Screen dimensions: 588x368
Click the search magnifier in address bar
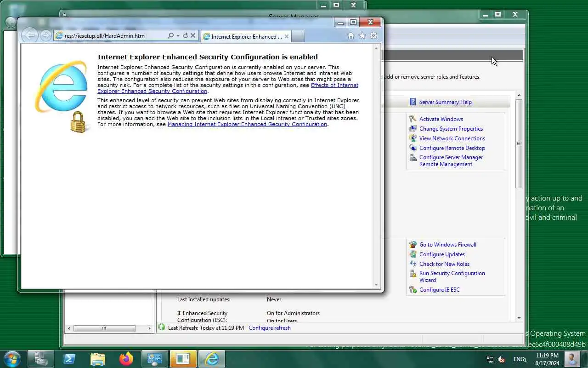(x=170, y=35)
